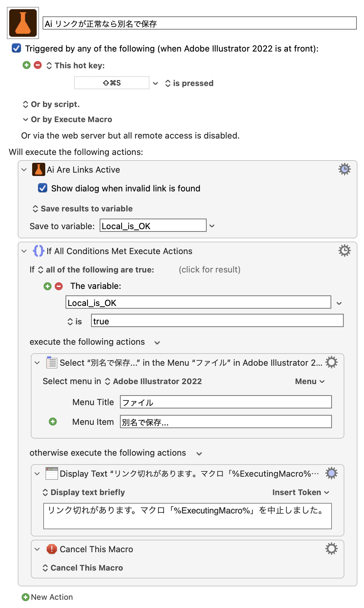Collapse the Ai Are Links Active action

(24, 170)
